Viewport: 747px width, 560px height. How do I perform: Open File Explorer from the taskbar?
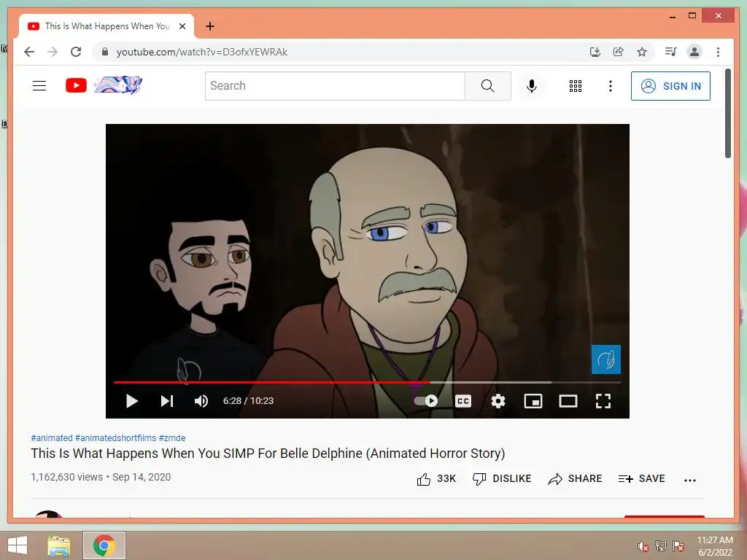click(x=58, y=545)
